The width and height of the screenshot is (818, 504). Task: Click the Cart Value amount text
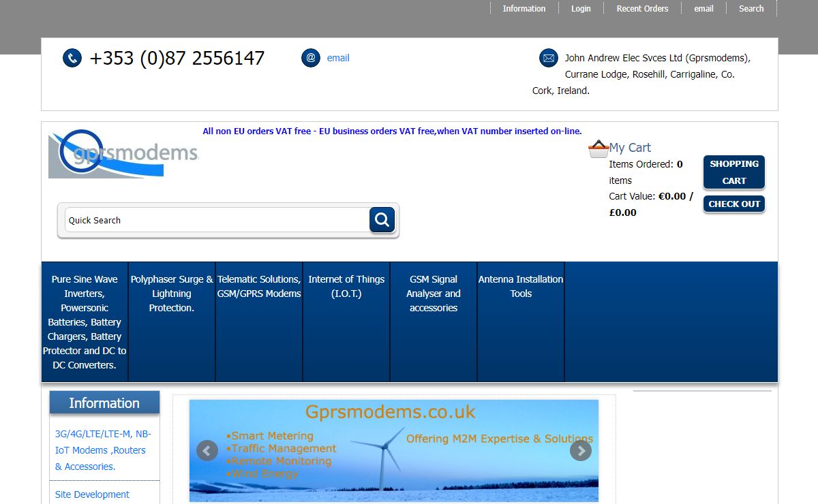[651, 204]
